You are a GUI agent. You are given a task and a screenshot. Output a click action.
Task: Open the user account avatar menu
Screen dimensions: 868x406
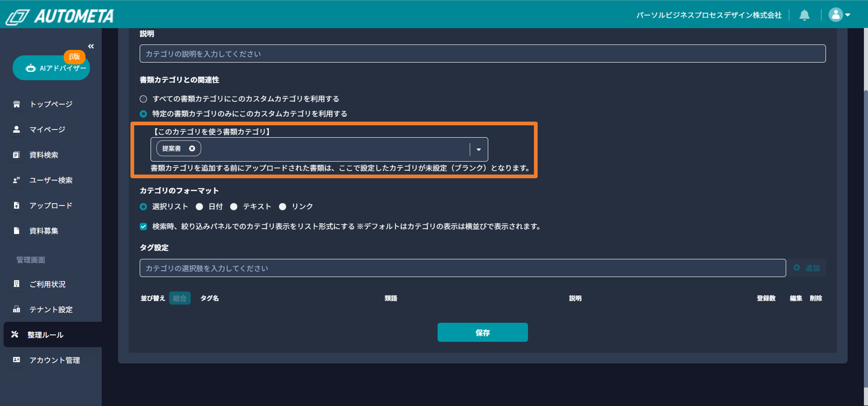tap(839, 15)
